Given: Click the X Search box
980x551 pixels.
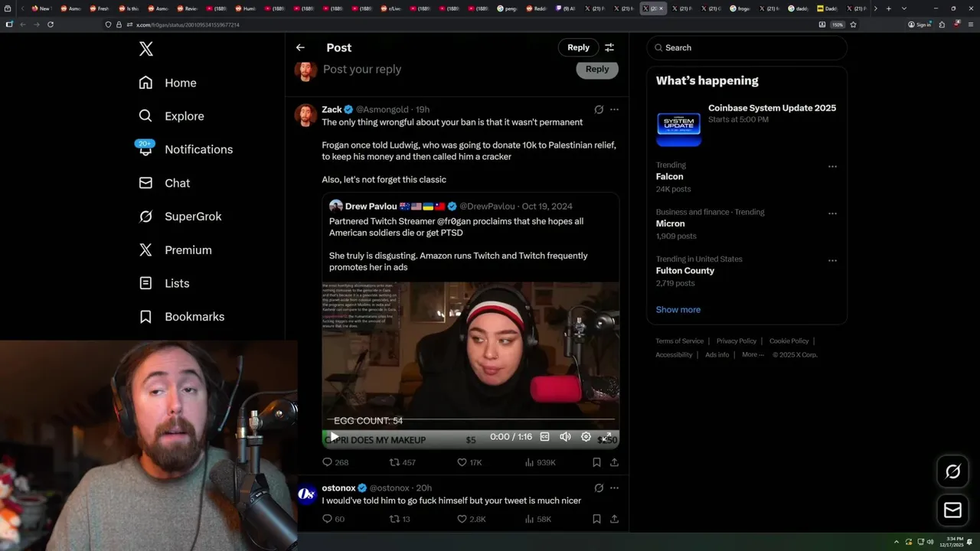Looking at the screenshot, I should 747,47.
